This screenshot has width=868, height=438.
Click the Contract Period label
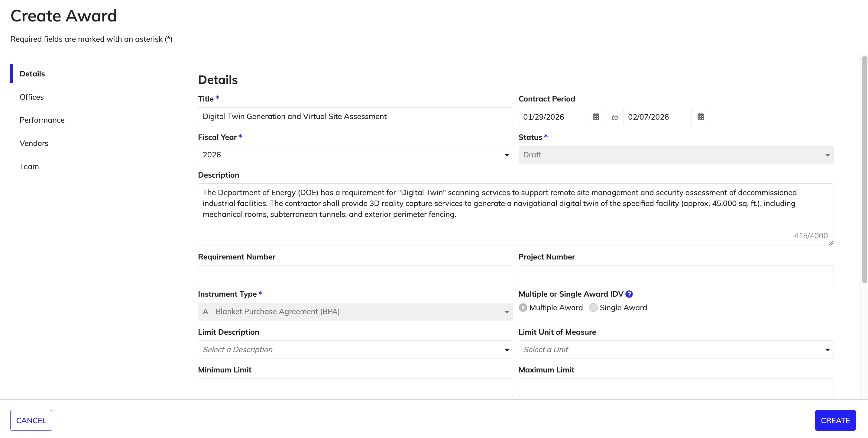coord(546,99)
